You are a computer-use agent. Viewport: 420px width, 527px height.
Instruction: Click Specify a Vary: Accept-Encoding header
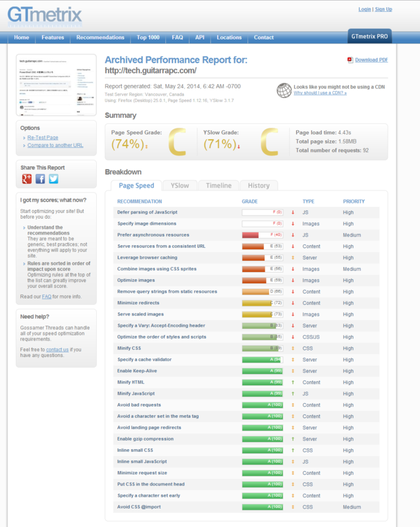pos(161,325)
